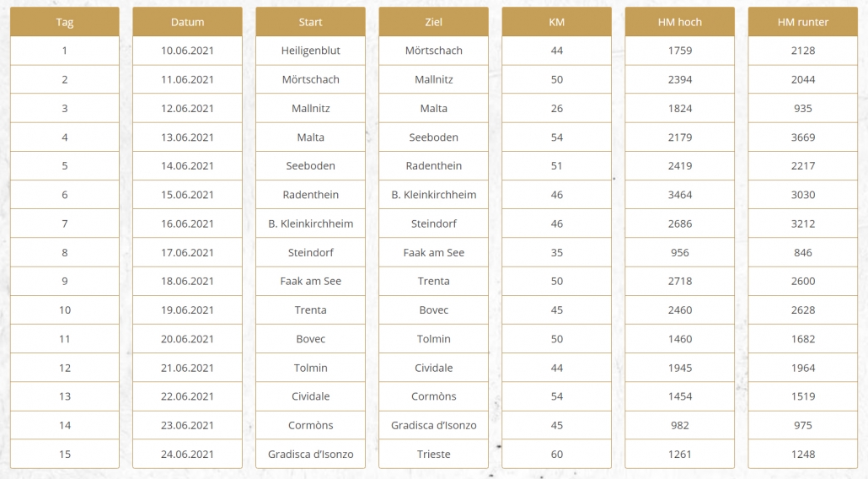Click the 60 KM value cell

[557, 454]
